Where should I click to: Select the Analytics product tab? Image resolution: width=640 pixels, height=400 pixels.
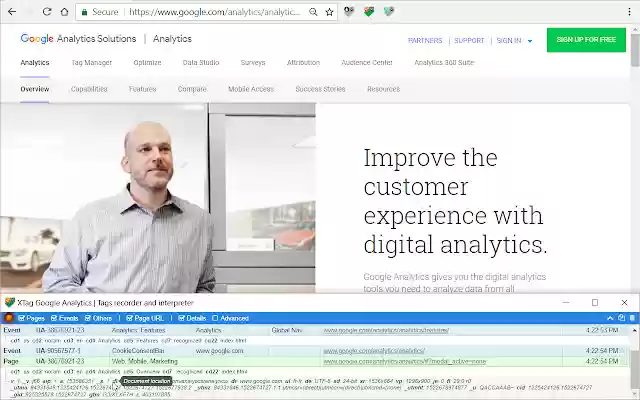click(35, 63)
